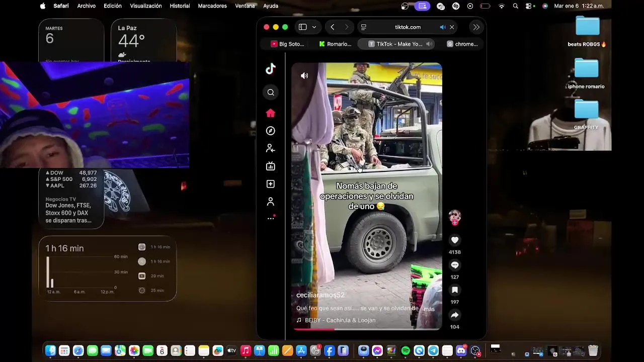Screen dimensions: 644x362
Task: Open Discord from the Dock
Action: pyautogui.click(x=461, y=351)
